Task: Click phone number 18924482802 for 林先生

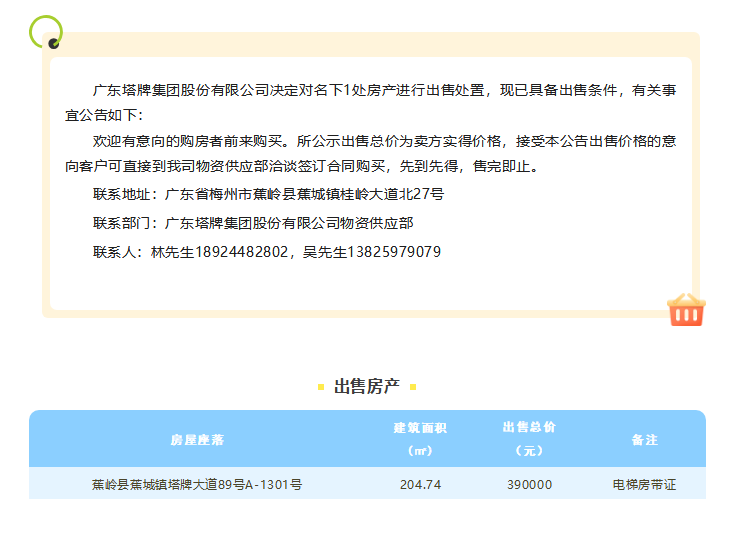Action: (x=238, y=252)
